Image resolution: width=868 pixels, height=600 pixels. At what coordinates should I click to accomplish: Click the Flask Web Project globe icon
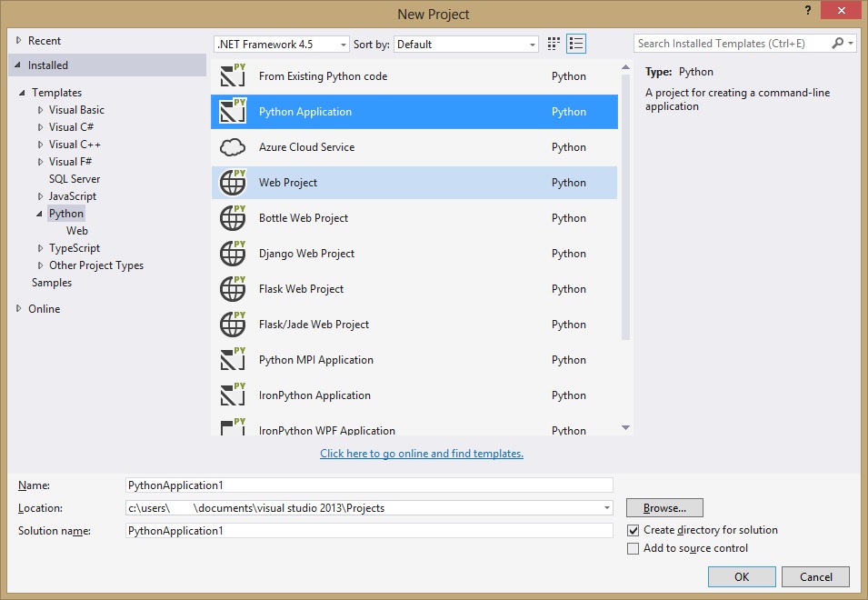coord(233,288)
